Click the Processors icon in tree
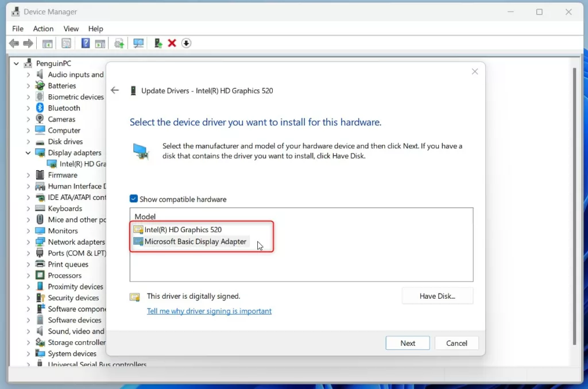 coord(40,275)
